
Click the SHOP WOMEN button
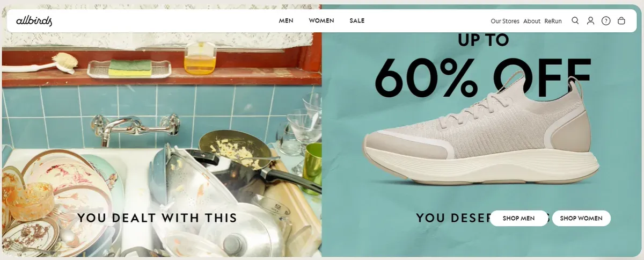[581, 218]
